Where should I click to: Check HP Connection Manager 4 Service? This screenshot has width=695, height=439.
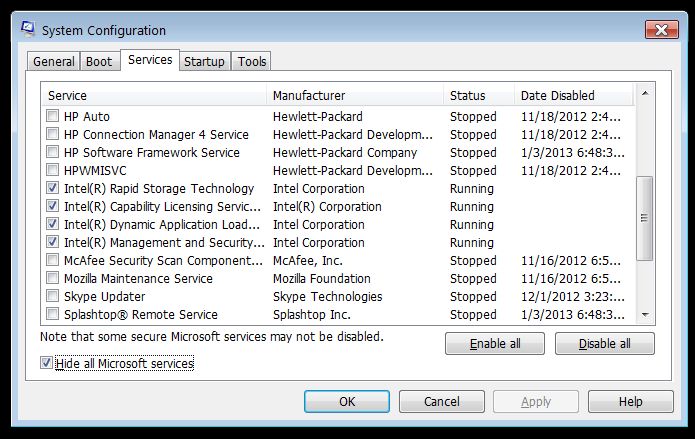coord(52,134)
